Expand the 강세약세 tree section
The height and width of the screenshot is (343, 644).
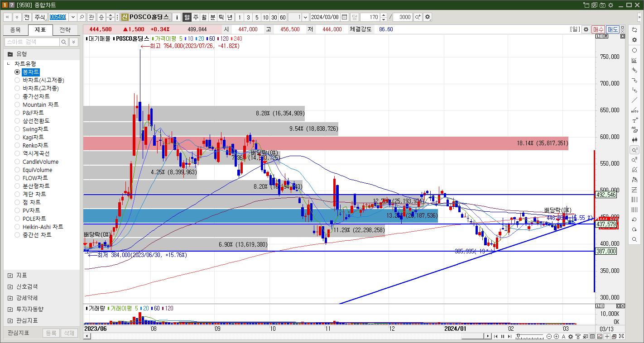(10, 298)
